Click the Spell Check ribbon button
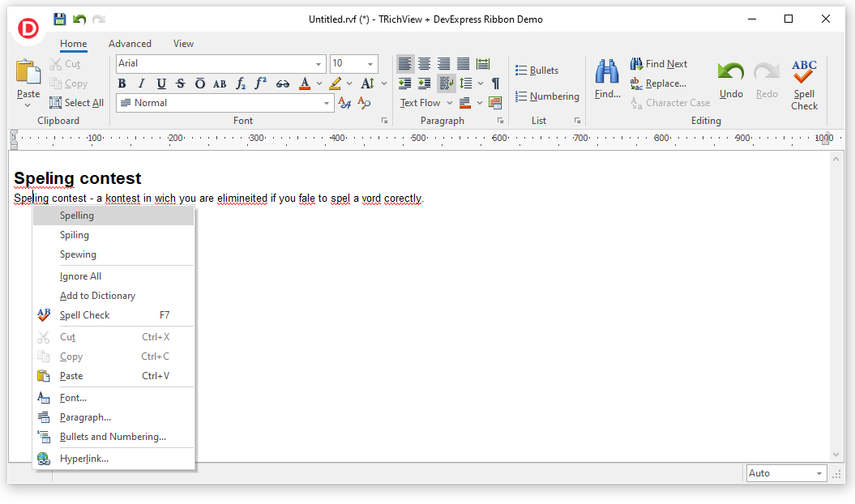Image resolution: width=855 pixels, height=504 pixels. click(x=804, y=84)
